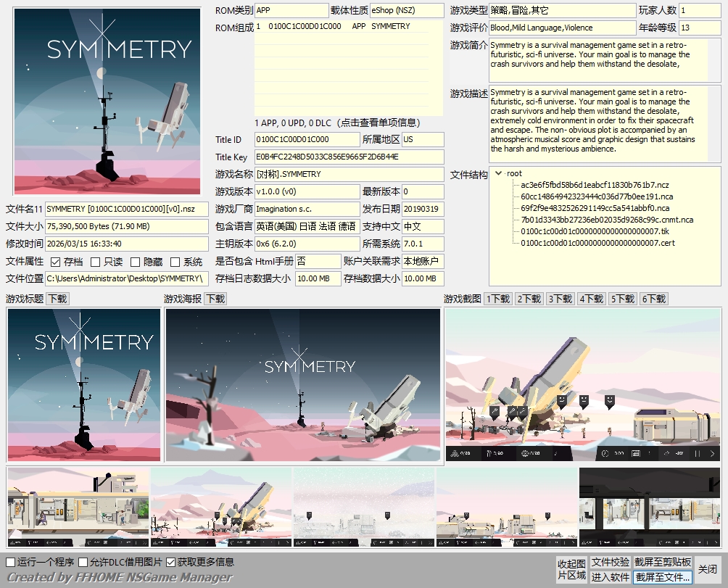Click the large SYMMETRY game cover image
The width and height of the screenshot is (728, 588).
click(x=107, y=102)
